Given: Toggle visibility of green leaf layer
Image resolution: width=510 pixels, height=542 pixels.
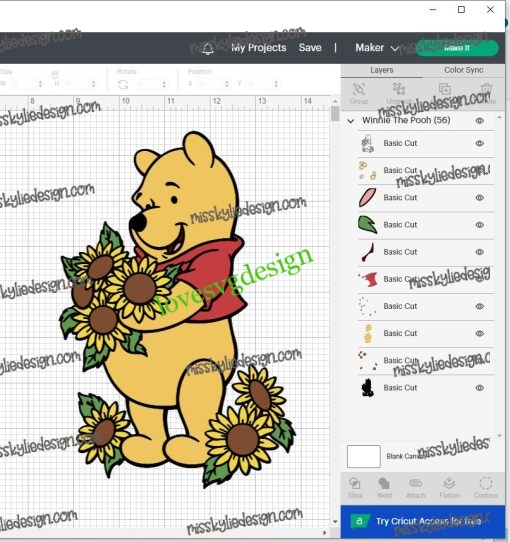Looking at the screenshot, I should pos(479,225).
